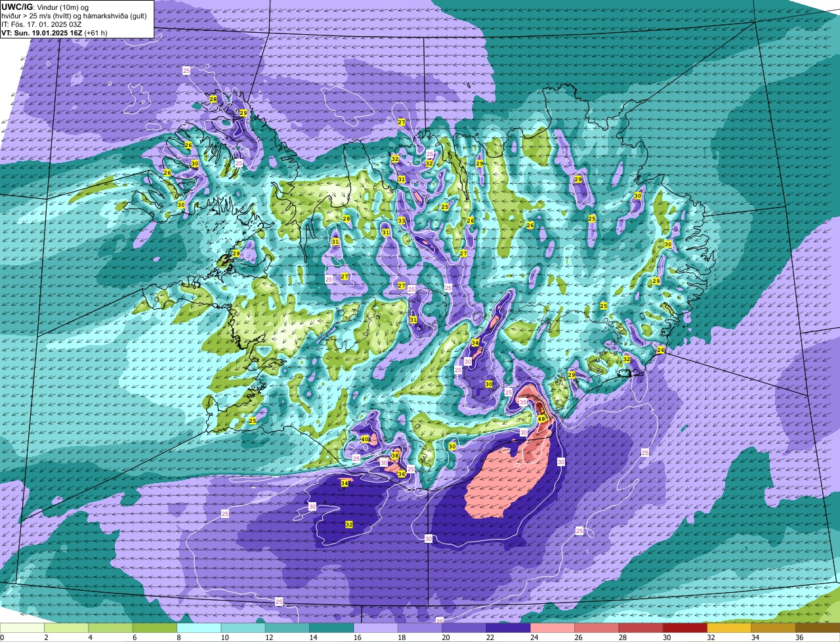Click the pale cyan 8–10 m/s legend swatch
840x642 pixels.
[199, 628]
